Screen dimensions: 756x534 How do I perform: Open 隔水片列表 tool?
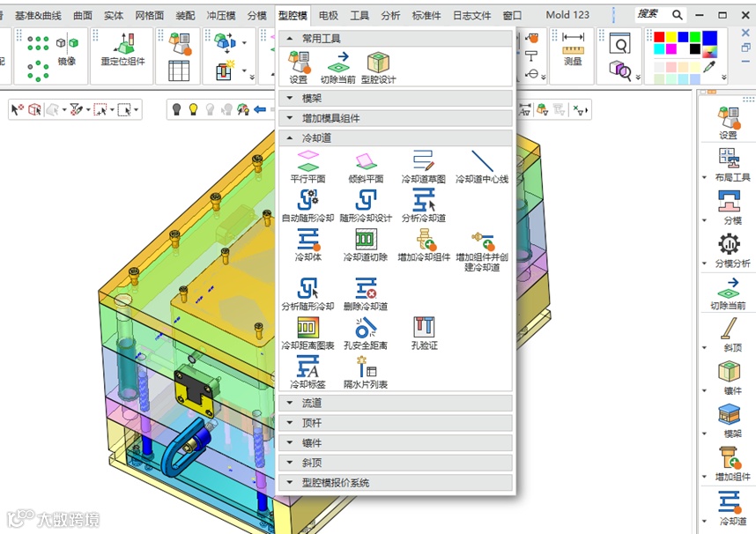[366, 372]
